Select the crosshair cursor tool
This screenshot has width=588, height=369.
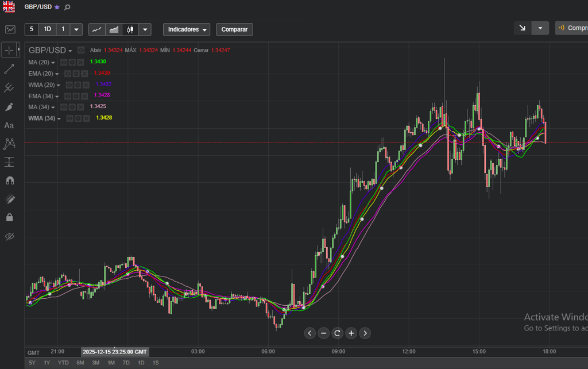coord(9,50)
